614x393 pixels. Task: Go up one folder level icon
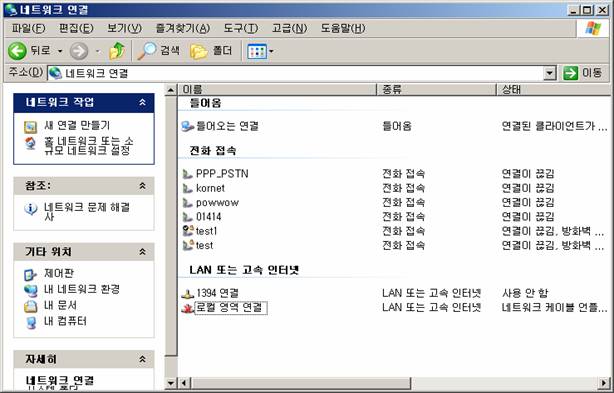click(x=117, y=51)
